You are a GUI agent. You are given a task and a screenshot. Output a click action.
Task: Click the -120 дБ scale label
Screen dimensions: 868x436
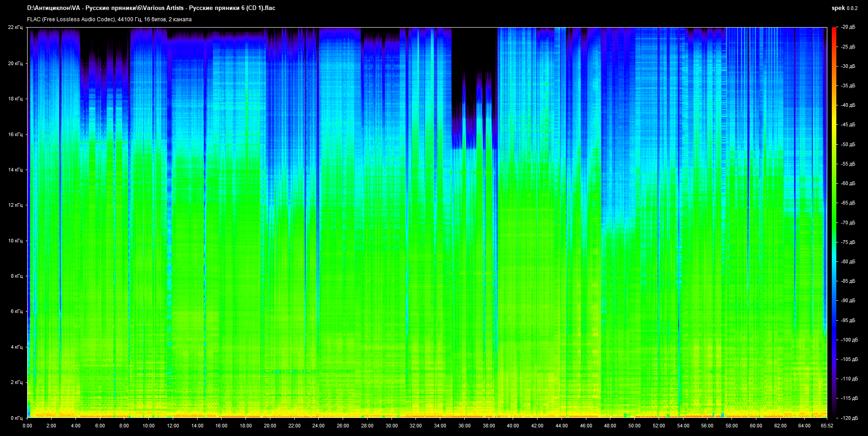click(849, 418)
